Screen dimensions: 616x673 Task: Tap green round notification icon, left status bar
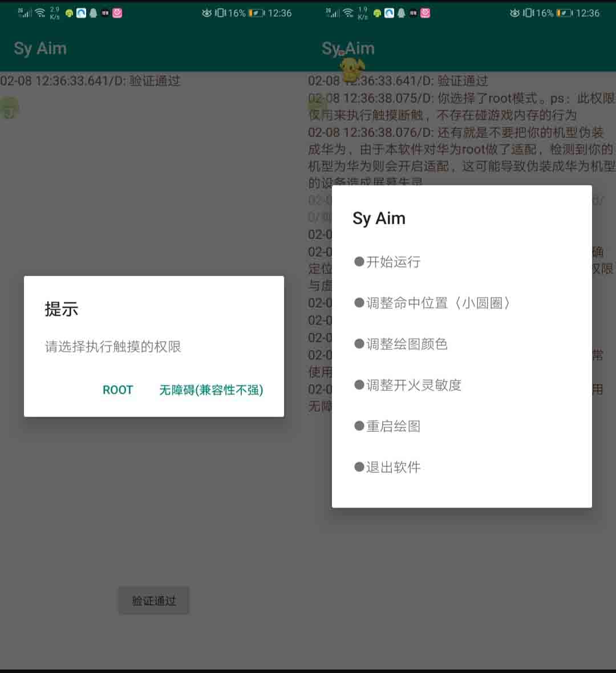point(69,13)
